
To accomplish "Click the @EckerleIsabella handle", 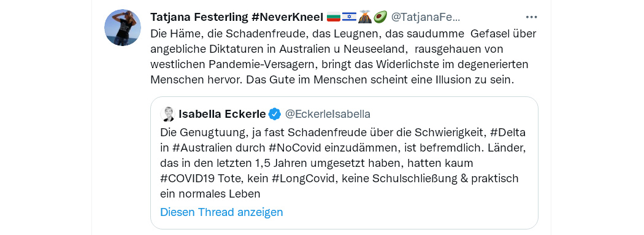I will pyautogui.click(x=328, y=114).
